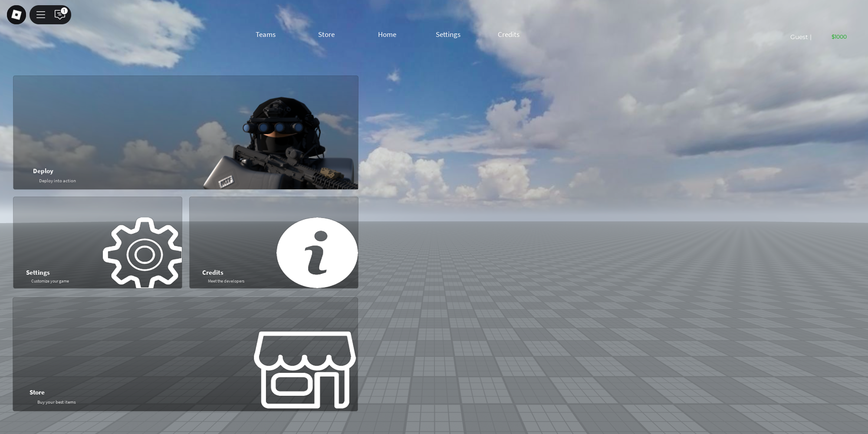The height and width of the screenshot is (434, 868).
Task: Open chat with the unread notification
Action: [x=59, y=15]
